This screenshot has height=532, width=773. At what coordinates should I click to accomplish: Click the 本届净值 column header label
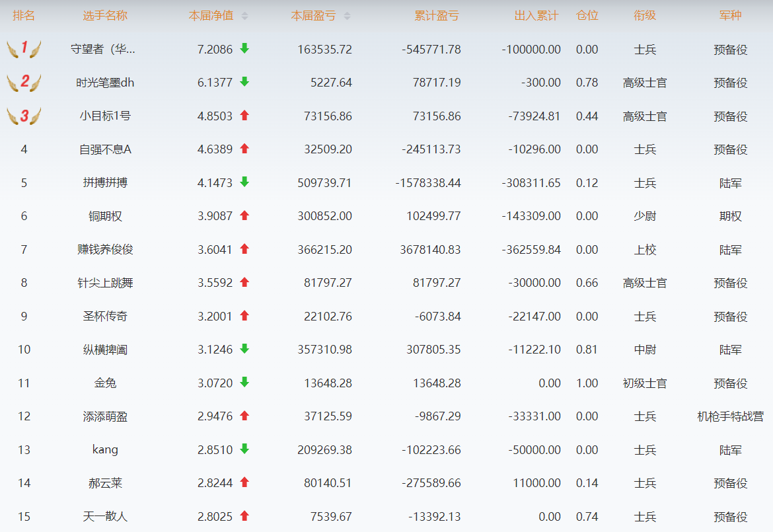(x=211, y=16)
